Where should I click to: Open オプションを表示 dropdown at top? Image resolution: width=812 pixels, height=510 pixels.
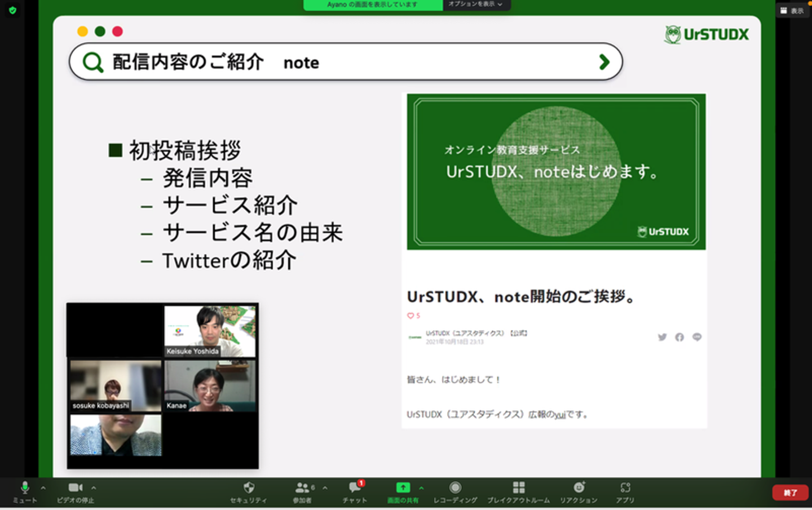point(476,5)
